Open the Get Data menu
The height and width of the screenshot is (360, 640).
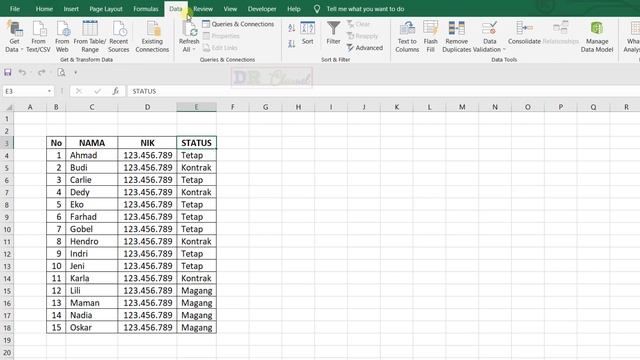point(14,37)
